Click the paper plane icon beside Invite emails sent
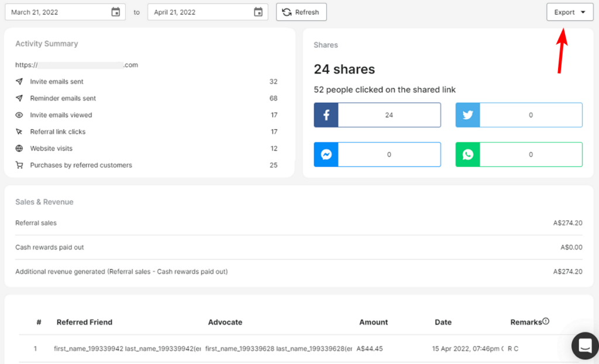Screen dimensions: 599x364 [19, 81]
